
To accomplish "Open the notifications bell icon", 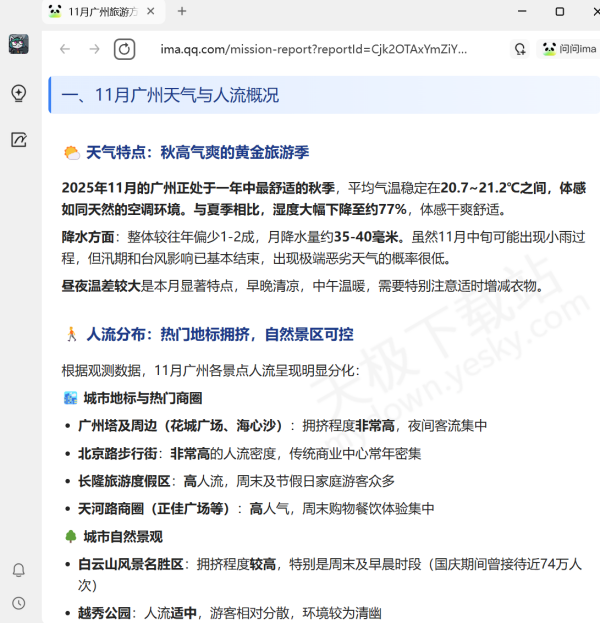I will tap(19, 570).
